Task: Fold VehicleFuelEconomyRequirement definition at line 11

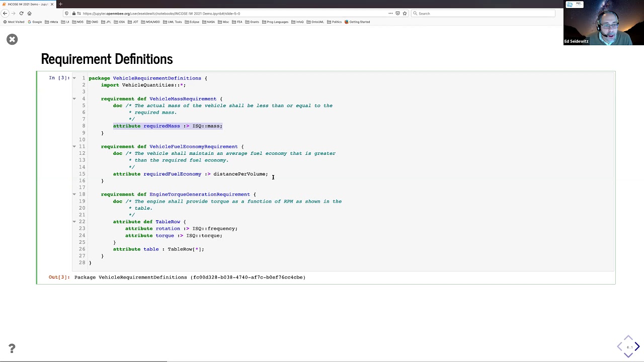Action: 74,146
